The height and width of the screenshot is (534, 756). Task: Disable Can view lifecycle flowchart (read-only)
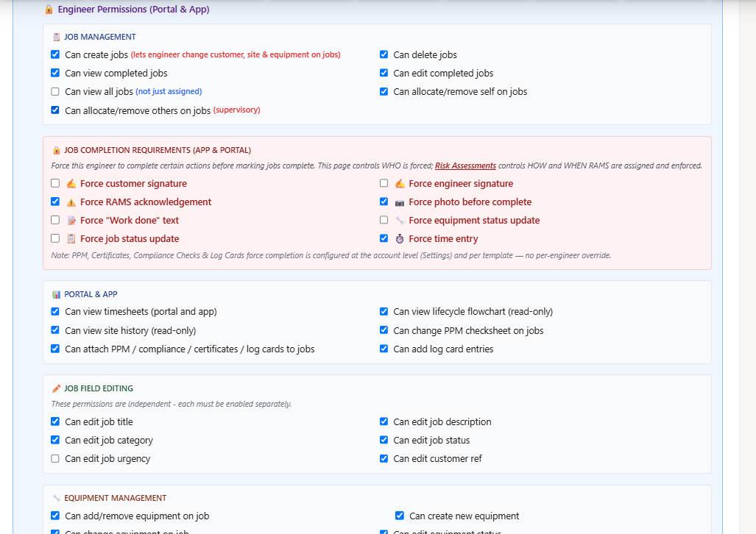click(384, 311)
